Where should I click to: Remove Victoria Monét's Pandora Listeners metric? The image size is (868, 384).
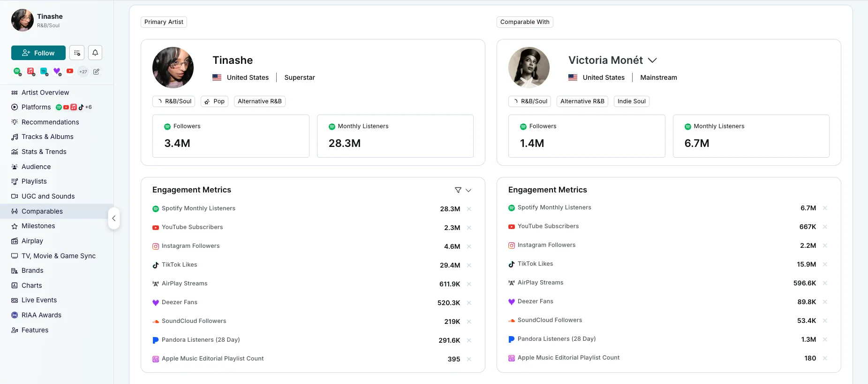tap(825, 339)
